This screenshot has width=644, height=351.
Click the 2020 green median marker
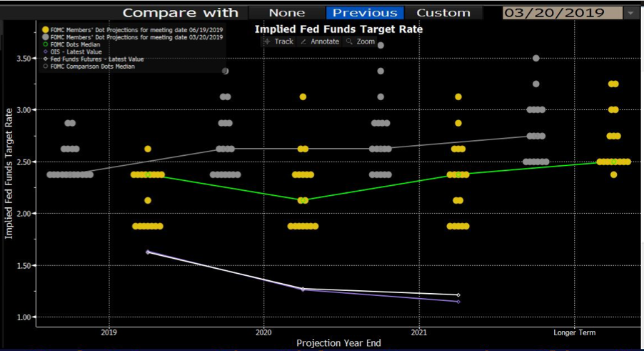pyautogui.click(x=303, y=201)
